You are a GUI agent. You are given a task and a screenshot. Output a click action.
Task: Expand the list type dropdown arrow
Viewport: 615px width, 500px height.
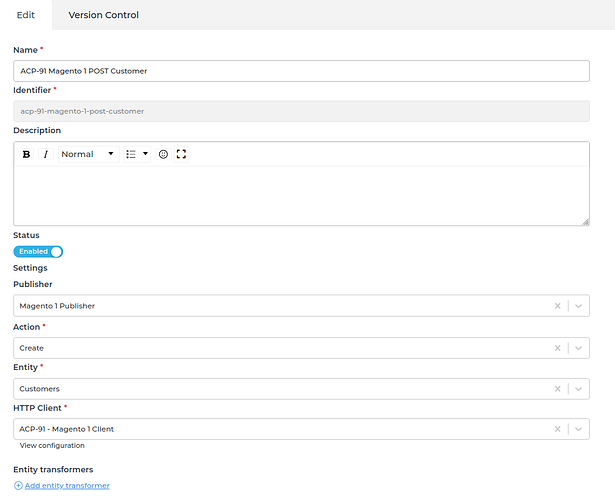(145, 154)
